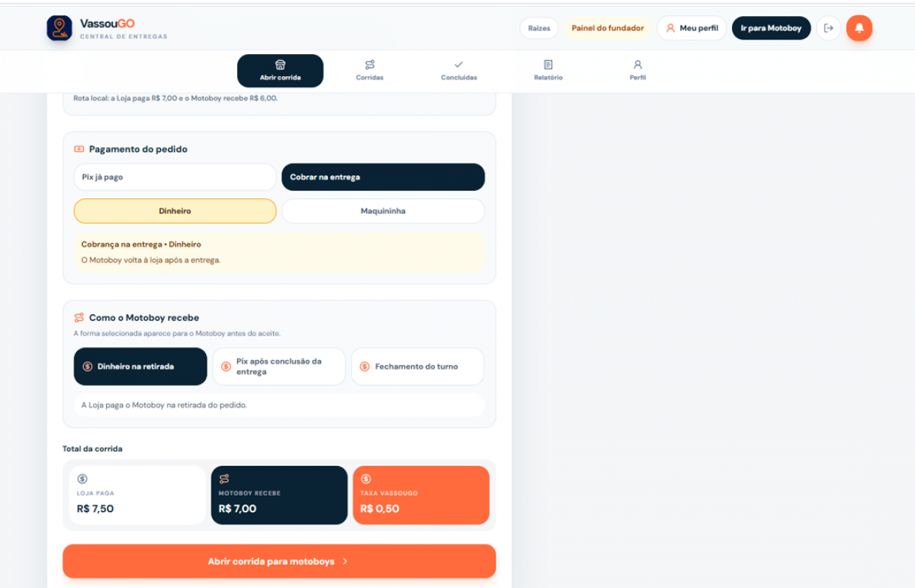
Task: Click the dollar icon on the Loja paga card
Action: [82, 479]
